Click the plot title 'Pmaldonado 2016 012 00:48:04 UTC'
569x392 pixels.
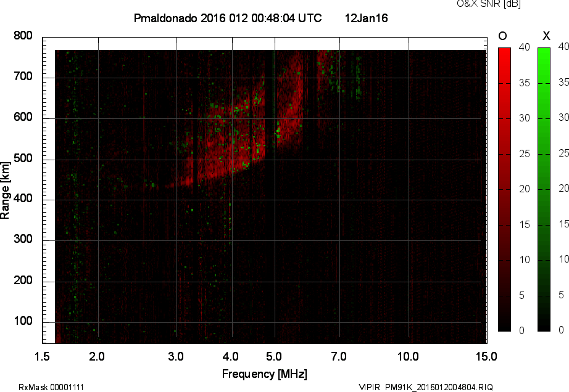[x=228, y=18]
